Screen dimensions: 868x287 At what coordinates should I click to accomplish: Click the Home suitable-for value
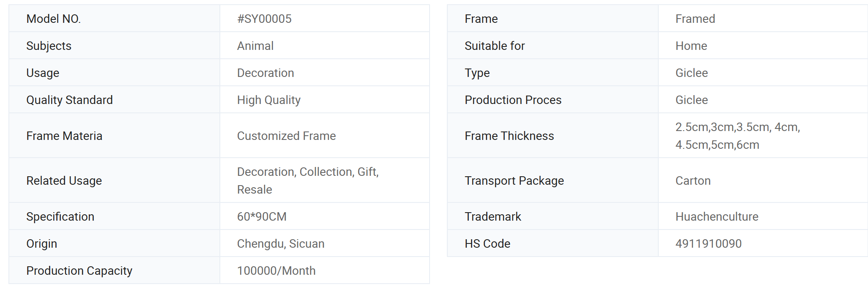coord(691,46)
